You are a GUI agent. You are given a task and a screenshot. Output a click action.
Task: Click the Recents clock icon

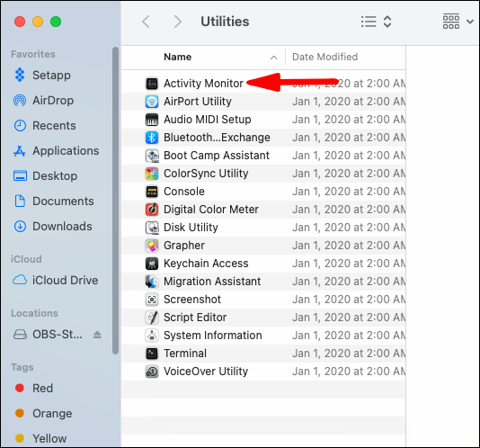point(20,126)
